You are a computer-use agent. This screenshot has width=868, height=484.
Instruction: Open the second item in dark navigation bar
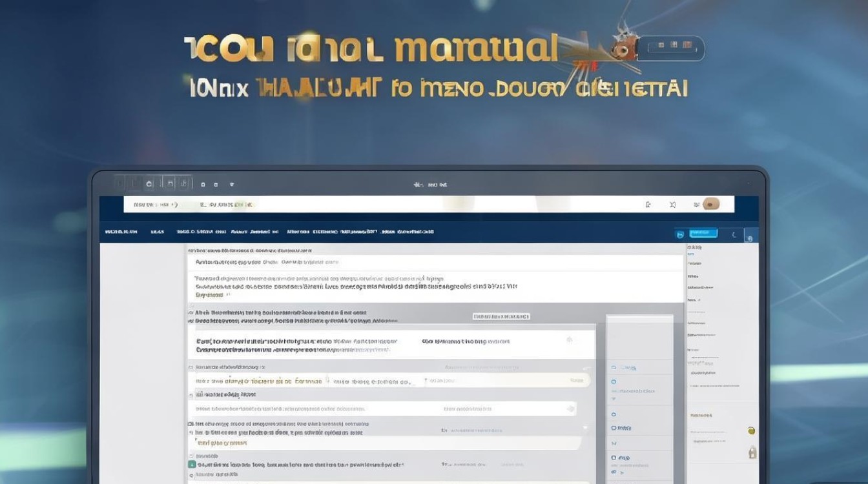pyautogui.click(x=157, y=232)
